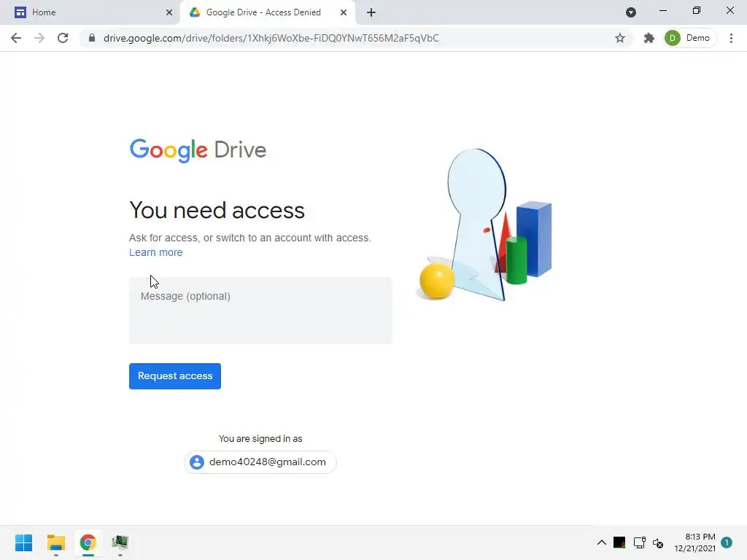Click the Google Drive logo
747x560 pixels.
pyautogui.click(x=198, y=150)
